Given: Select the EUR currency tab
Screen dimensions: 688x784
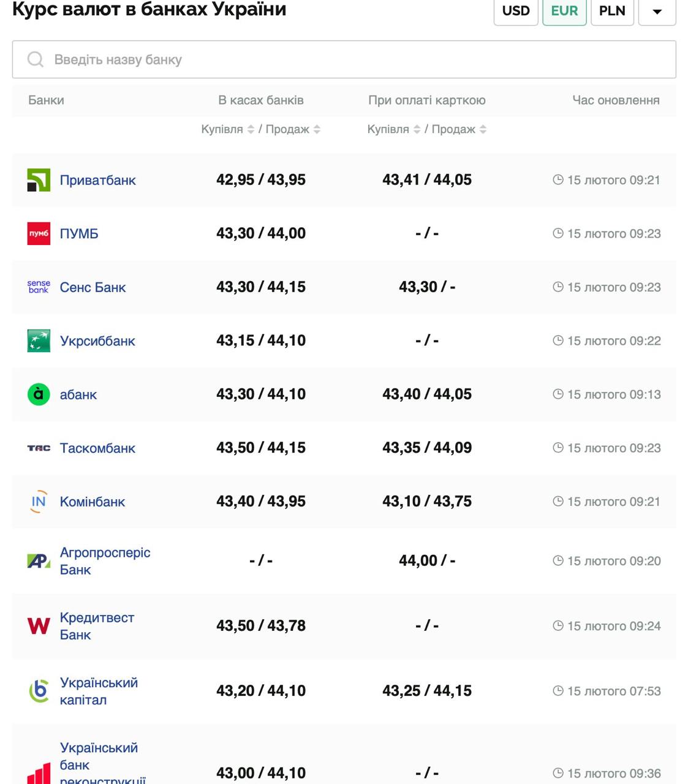Looking at the screenshot, I should click(x=564, y=11).
